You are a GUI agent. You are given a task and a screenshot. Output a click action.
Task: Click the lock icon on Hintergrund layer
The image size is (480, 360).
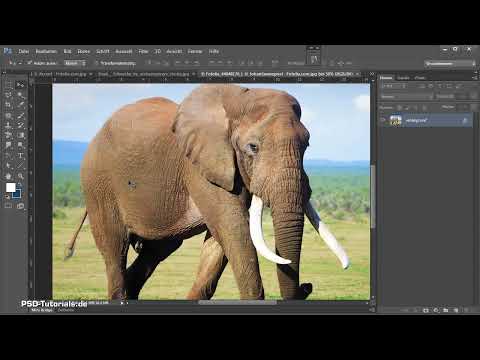(x=465, y=121)
